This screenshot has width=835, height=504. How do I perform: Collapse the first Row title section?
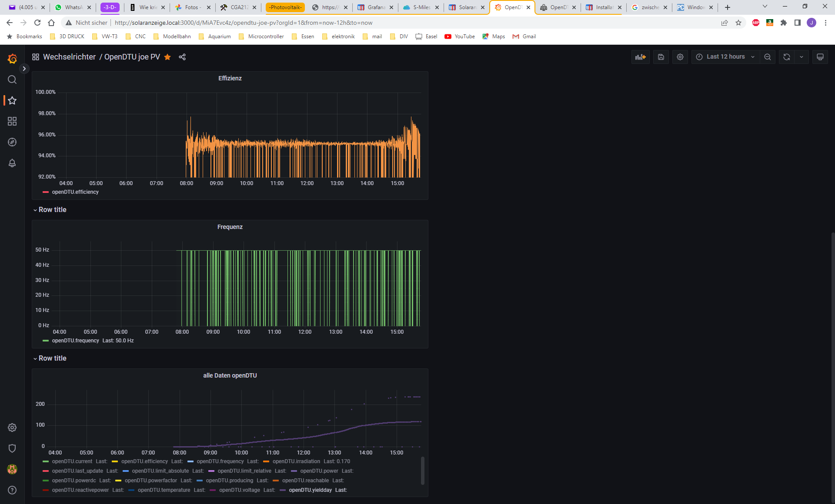point(52,209)
